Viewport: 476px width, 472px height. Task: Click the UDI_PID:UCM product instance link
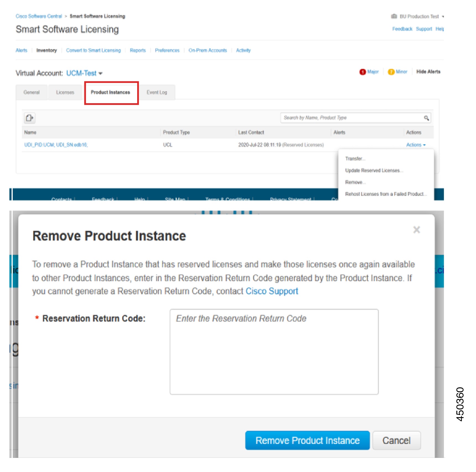[56, 145]
